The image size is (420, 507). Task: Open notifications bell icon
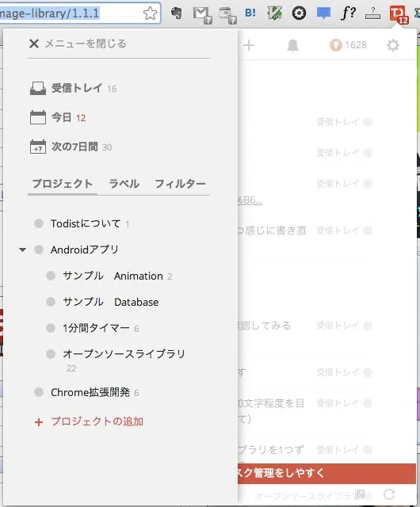(x=292, y=45)
